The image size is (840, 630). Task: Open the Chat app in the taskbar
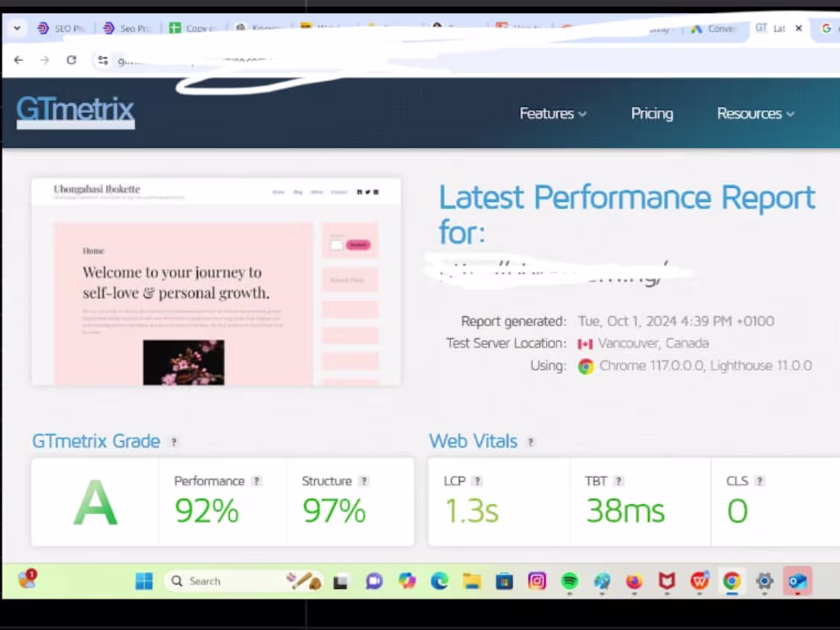point(374,581)
